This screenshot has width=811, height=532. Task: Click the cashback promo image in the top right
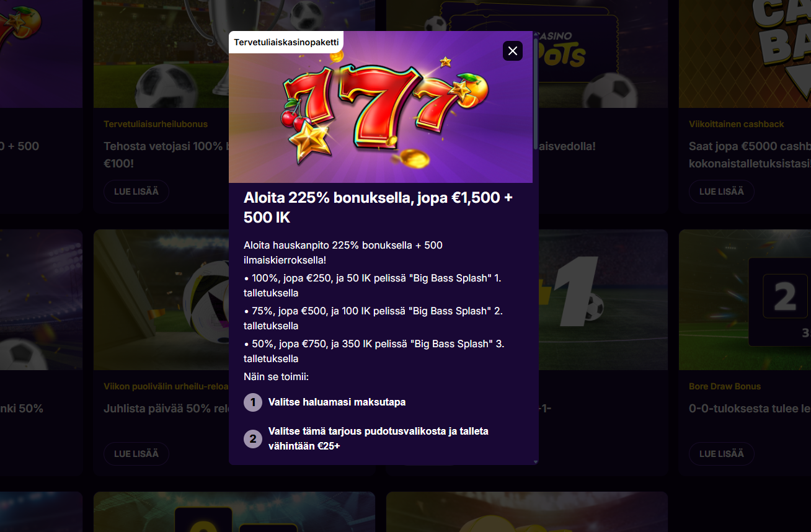(x=745, y=54)
